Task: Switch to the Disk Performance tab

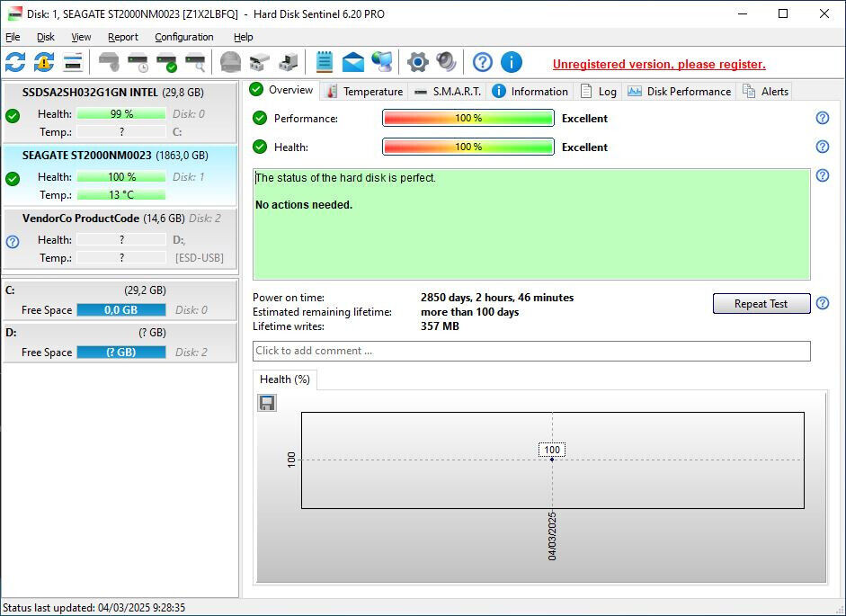Action: coord(679,91)
